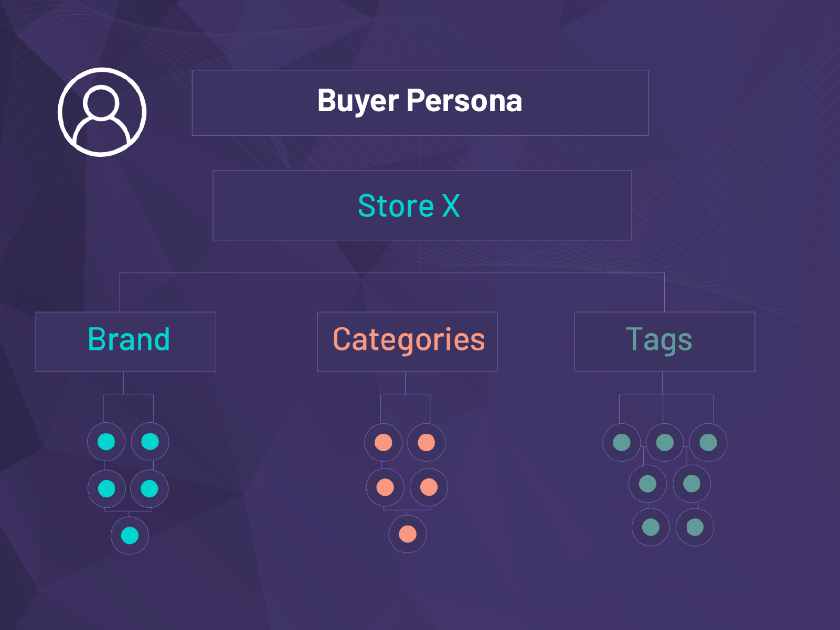Viewport: 840px width, 630px height.
Task: Click middle-row left teal Tags node
Action: (647, 484)
